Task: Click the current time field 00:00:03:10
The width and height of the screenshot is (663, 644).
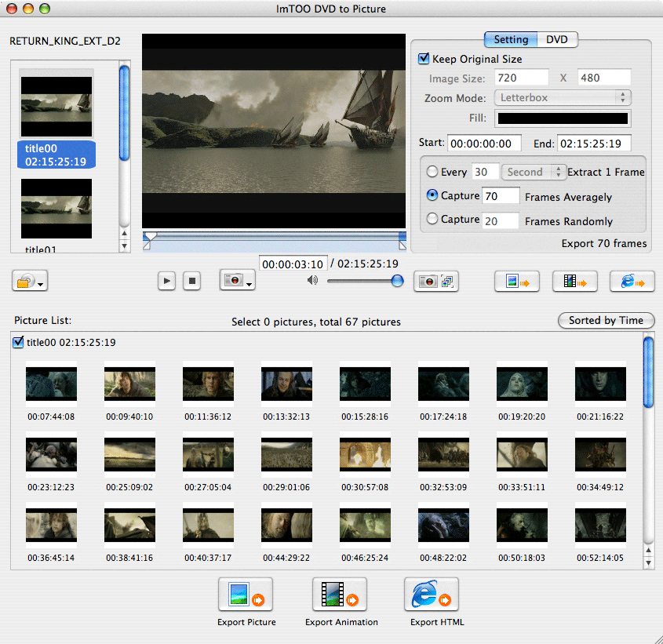Action: coord(293,264)
